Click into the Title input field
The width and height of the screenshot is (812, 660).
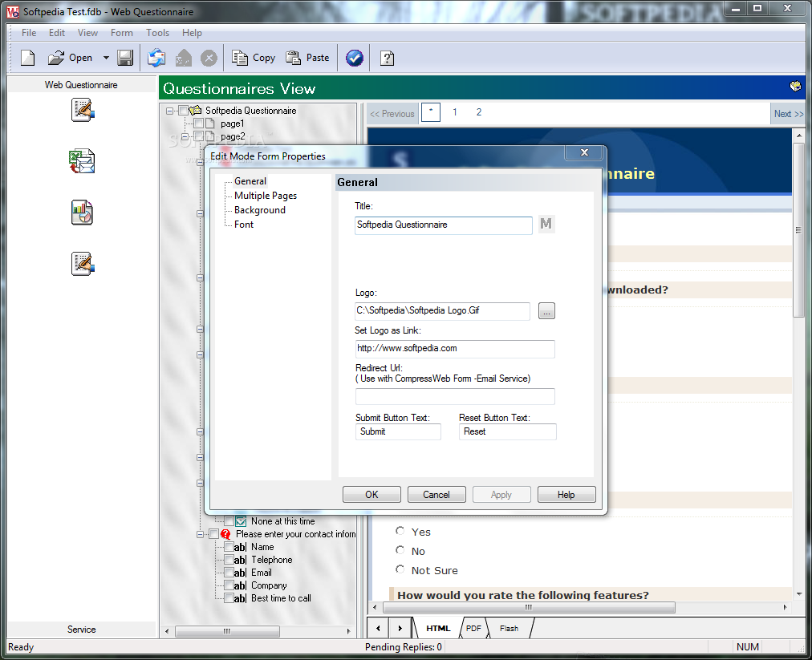point(443,225)
